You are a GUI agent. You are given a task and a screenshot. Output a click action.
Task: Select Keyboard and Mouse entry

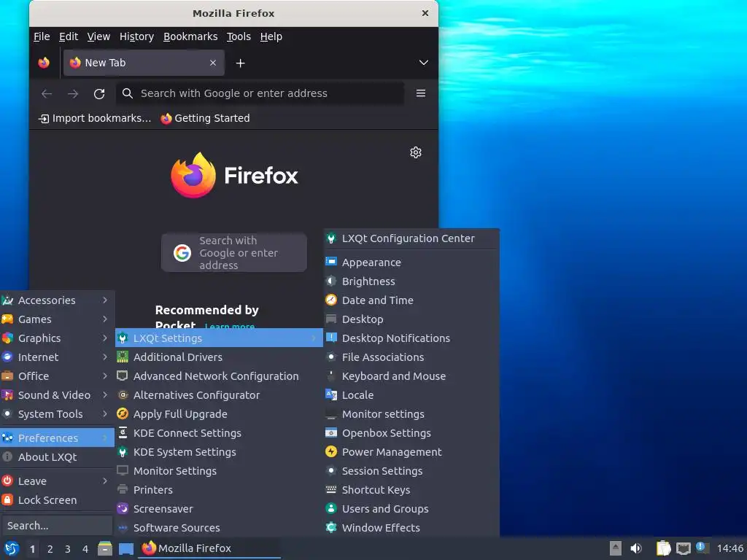pyautogui.click(x=411, y=376)
